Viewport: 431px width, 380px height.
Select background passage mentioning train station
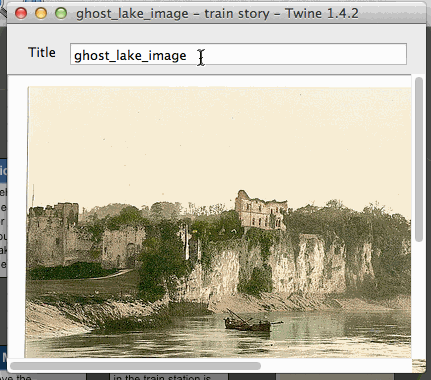click(162, 377)
